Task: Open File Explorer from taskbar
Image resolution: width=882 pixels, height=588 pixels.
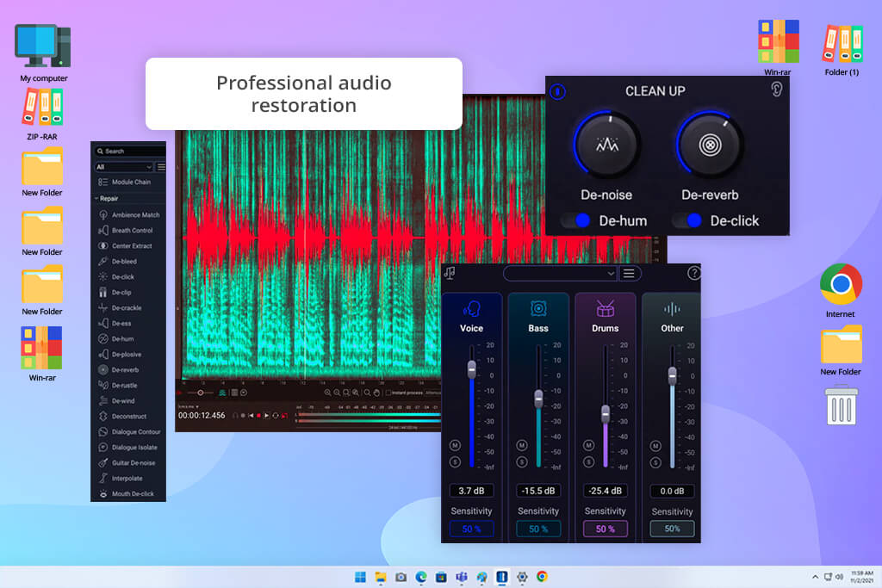Action: [380, 577]
